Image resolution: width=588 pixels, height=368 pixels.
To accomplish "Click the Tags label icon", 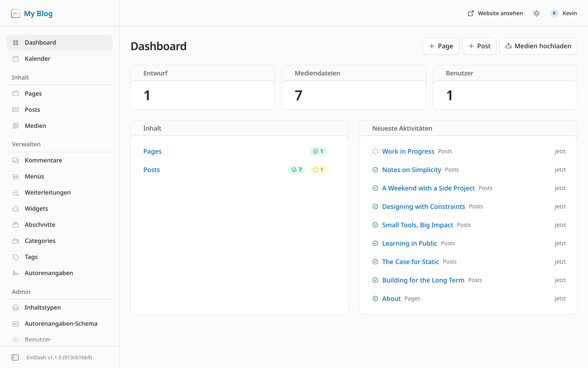I will click(16, 257).
